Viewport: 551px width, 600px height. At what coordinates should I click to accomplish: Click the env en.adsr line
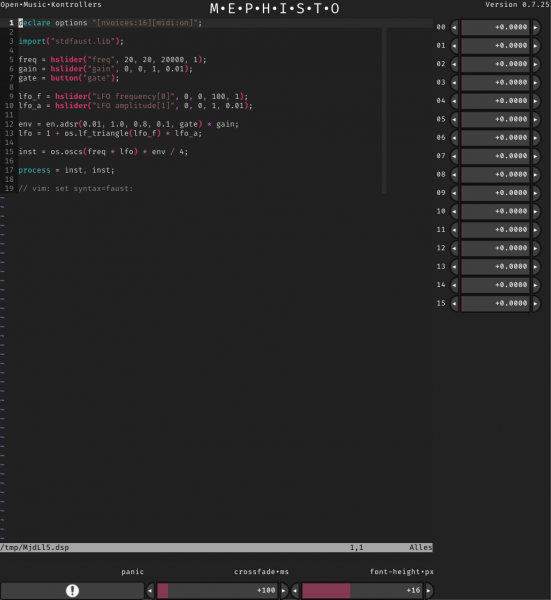point(129,124)
